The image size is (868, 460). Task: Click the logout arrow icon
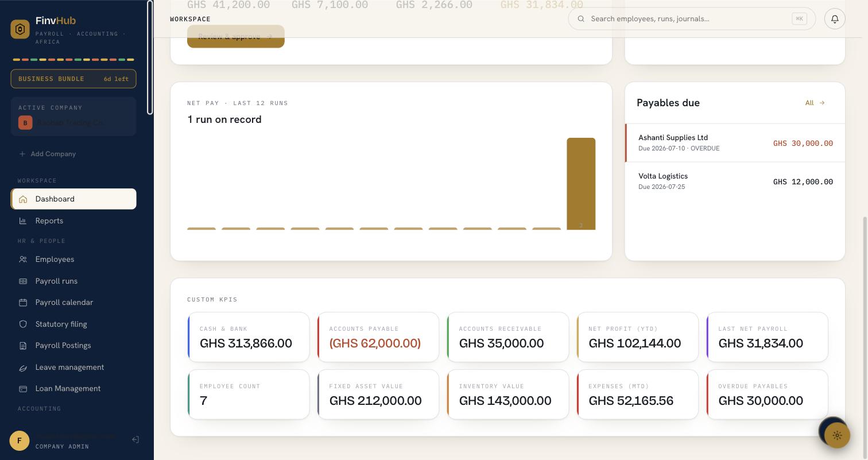(x=135, y=440)
